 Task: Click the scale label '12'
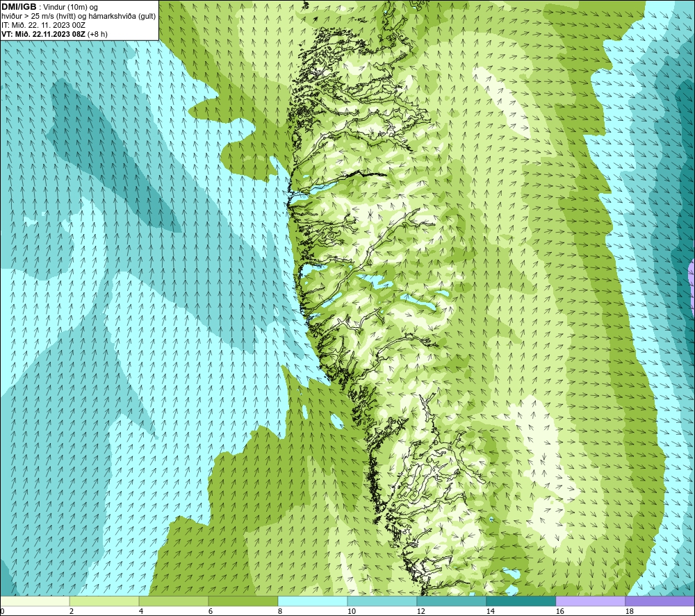click(421, 611)
